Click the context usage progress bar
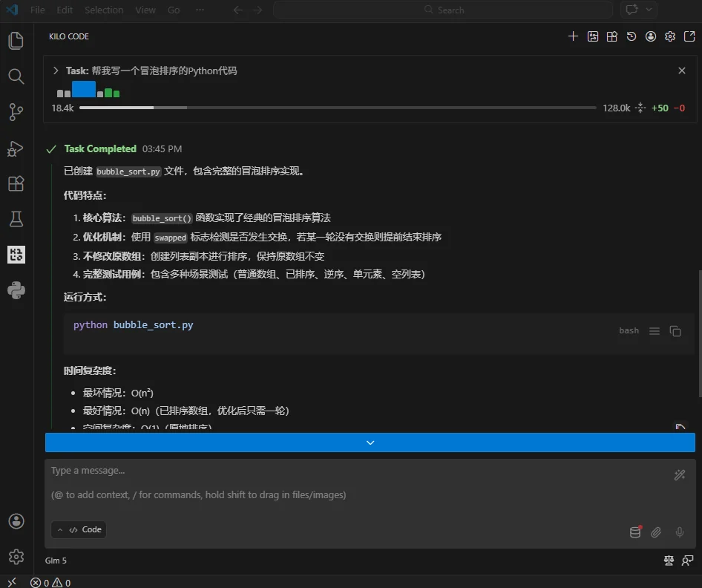Screen dimensions: 702x588 coord(338,108)
